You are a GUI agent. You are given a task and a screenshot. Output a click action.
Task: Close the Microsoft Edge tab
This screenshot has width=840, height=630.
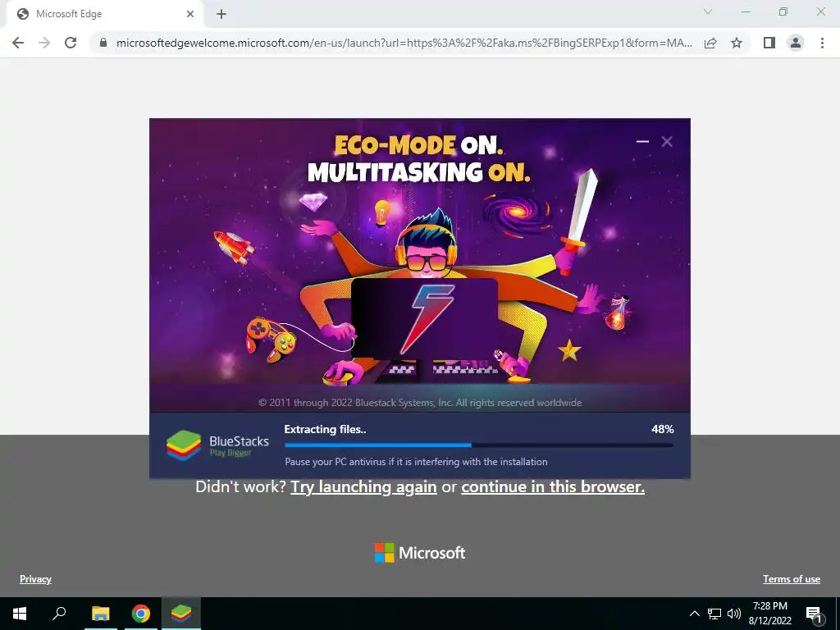(190, 14)
